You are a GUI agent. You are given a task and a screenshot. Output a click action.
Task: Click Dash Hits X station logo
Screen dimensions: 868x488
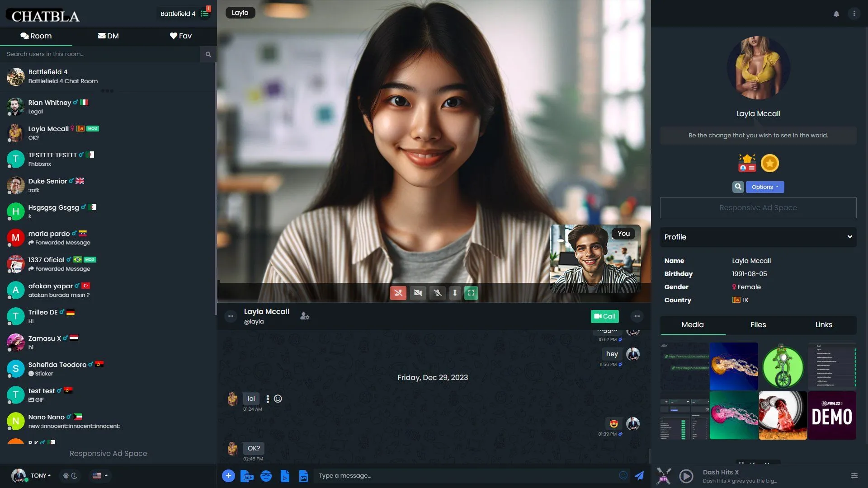coord(664,476)
